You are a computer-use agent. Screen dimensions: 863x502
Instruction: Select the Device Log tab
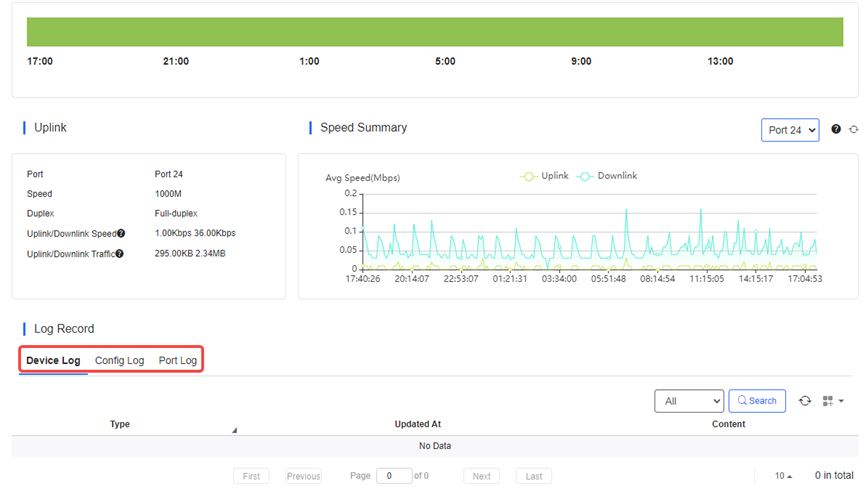click(x=53, y=360)
